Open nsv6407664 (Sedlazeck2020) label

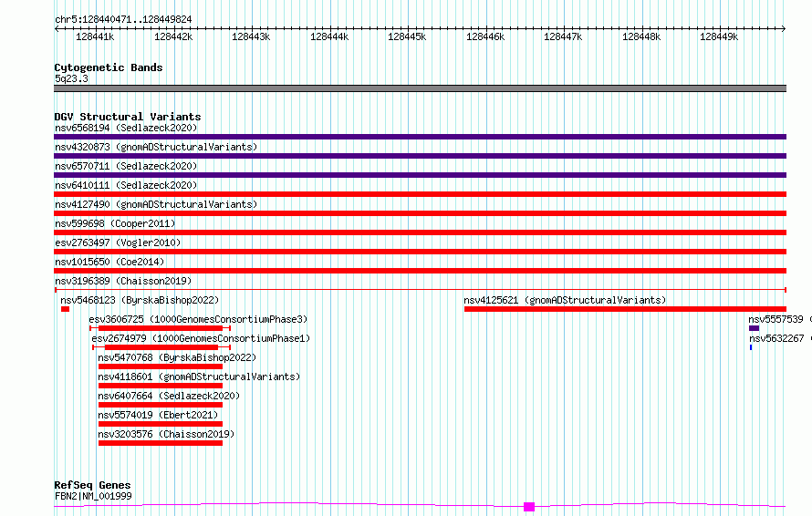coord(169,396)
